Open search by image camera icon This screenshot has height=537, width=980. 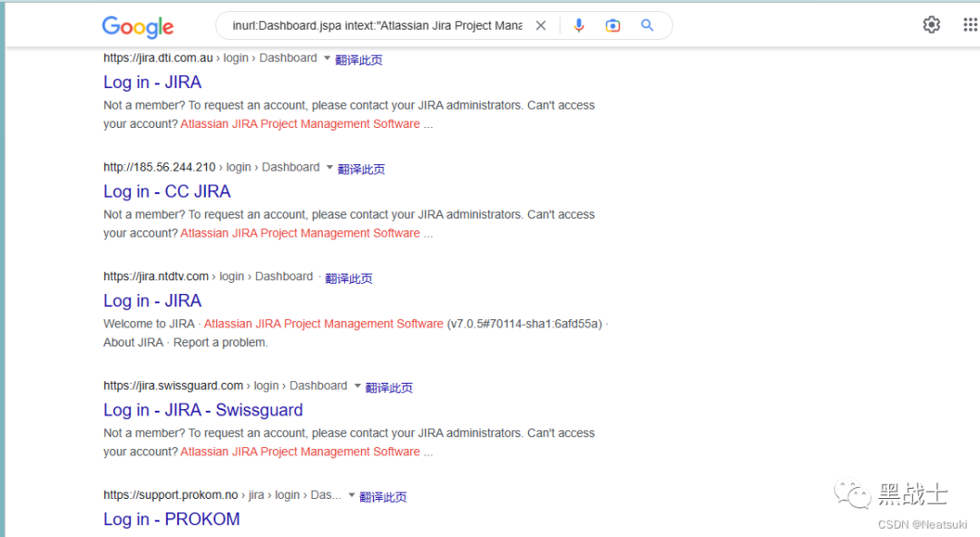612,25
